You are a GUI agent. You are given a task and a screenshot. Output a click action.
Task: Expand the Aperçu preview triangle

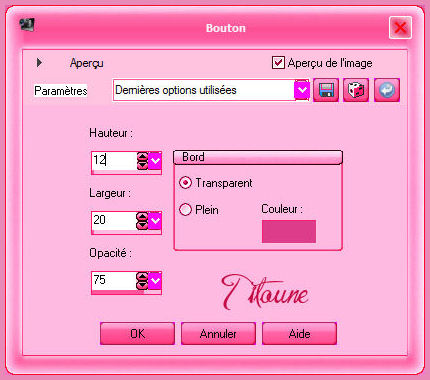[x=39, y=62]
